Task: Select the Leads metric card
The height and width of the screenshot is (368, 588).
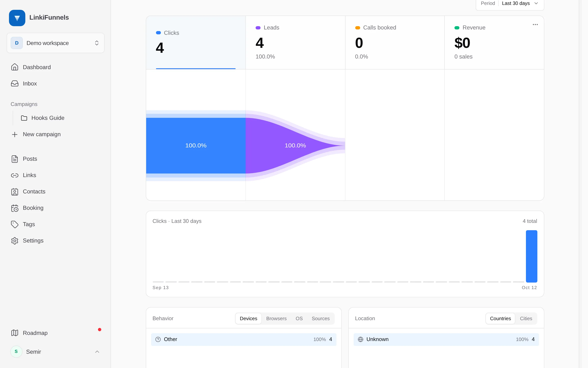Action: tap(295, 43)
